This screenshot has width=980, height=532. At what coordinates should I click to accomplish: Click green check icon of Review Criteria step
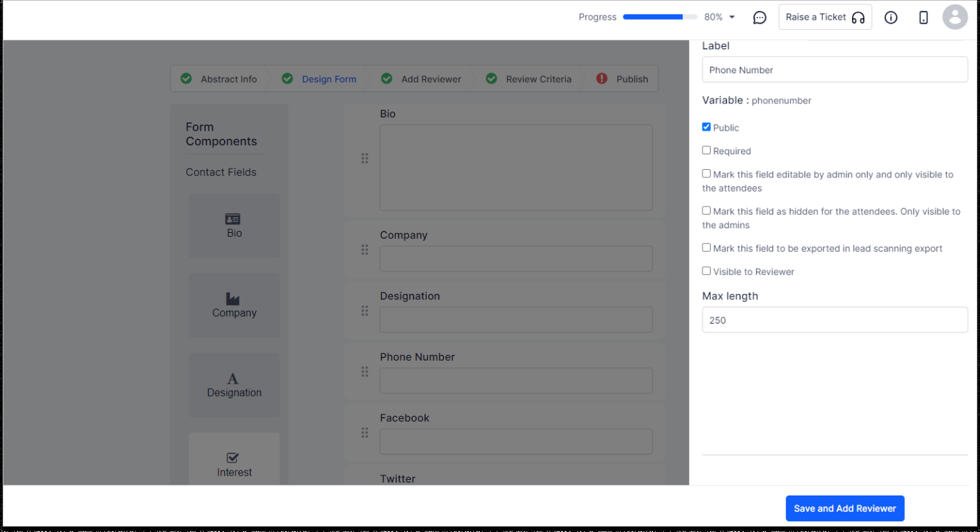coord(491,79)
